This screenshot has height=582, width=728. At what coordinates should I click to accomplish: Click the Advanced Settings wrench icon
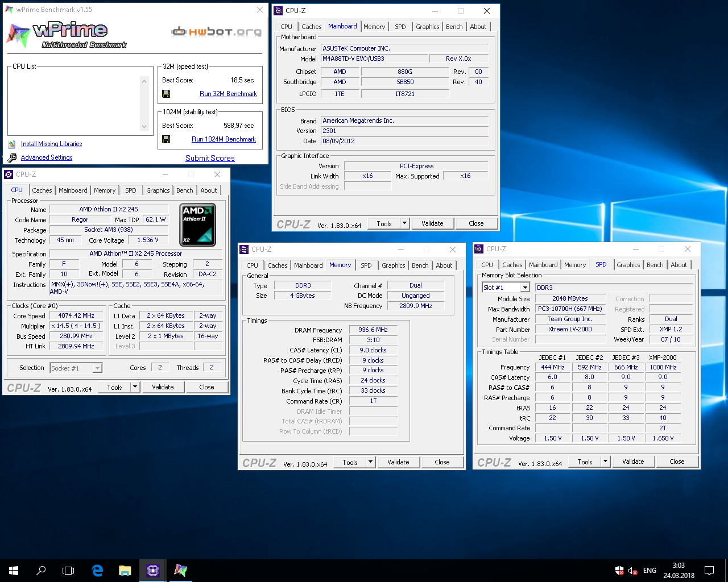click(x=12, y=157)
